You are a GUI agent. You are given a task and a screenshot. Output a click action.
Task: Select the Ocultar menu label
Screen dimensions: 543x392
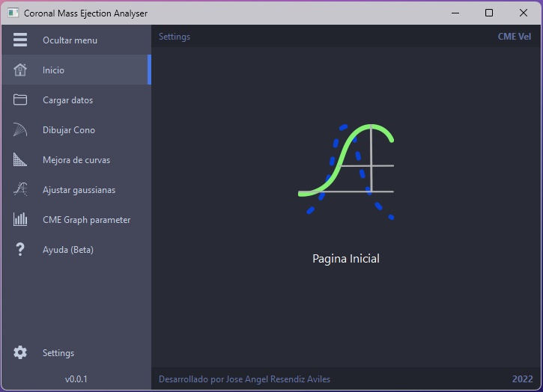click(70, 40)
